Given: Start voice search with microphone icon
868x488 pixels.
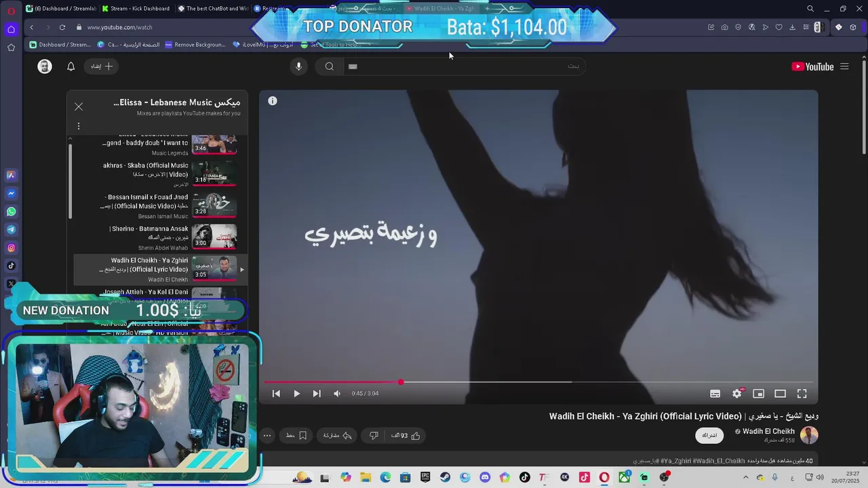Looking at the screenshot, I should coord(298,66).
